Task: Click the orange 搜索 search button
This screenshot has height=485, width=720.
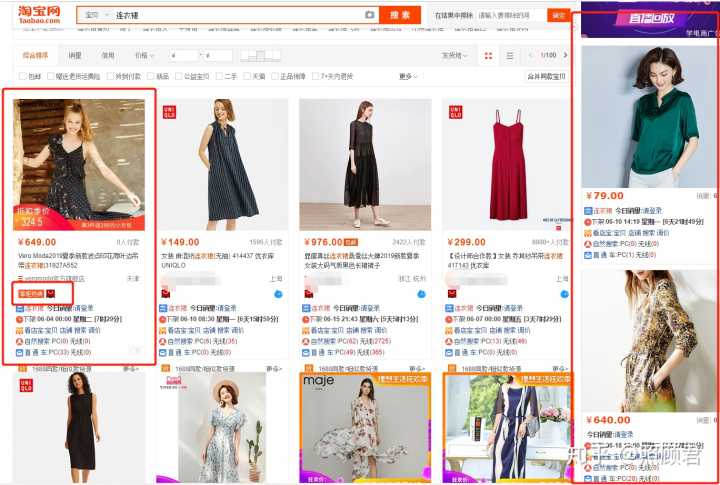Action: click(x=399, y=15)
